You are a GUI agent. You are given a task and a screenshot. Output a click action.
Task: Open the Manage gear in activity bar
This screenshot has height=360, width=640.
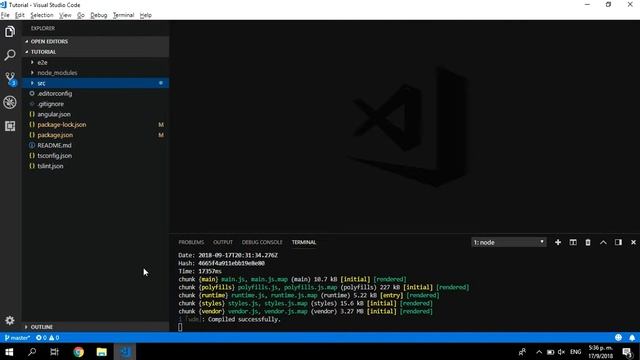[x=10, y=320]
